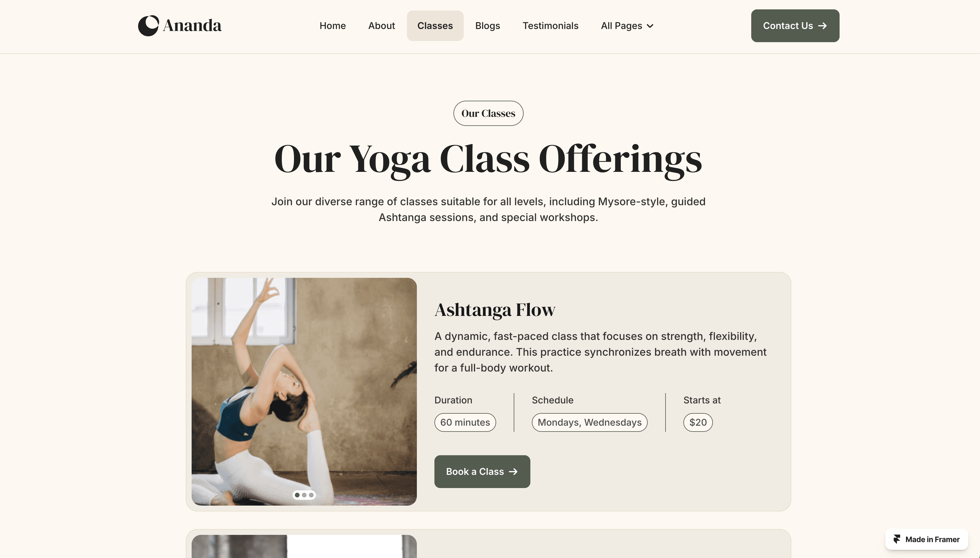Click the Made in Framer badge

(926, 539)
